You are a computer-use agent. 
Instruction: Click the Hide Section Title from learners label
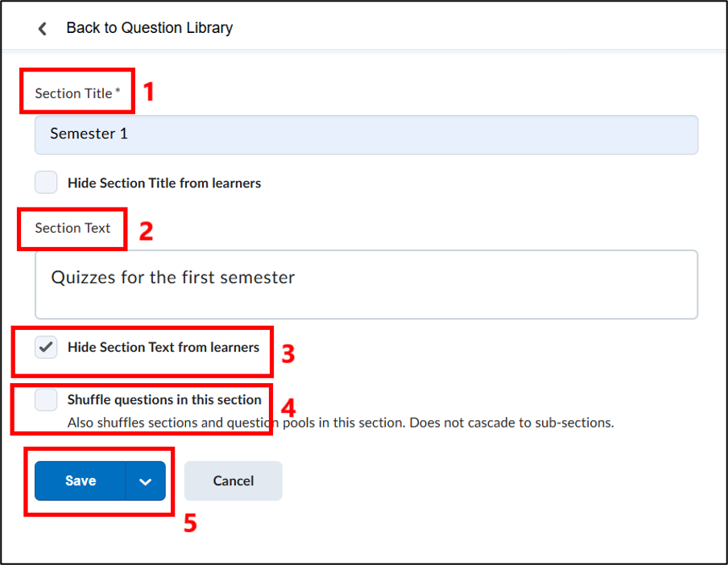coord(164,184)
